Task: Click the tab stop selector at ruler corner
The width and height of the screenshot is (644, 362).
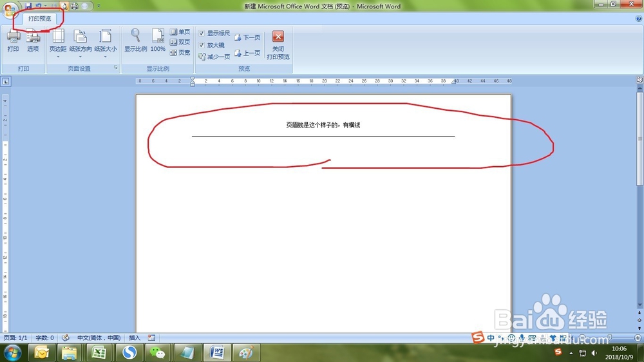Action: click(x=6, y=81)
